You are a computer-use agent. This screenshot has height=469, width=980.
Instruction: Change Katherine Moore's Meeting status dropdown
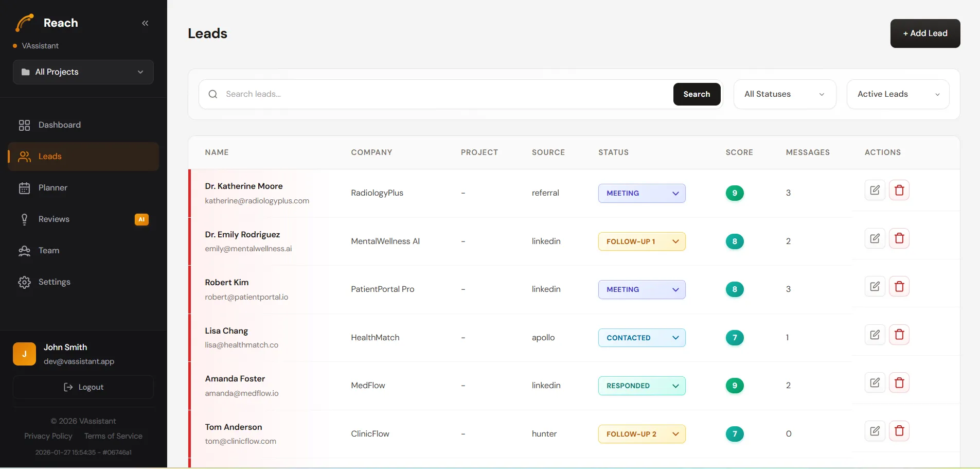click(642, 193)
